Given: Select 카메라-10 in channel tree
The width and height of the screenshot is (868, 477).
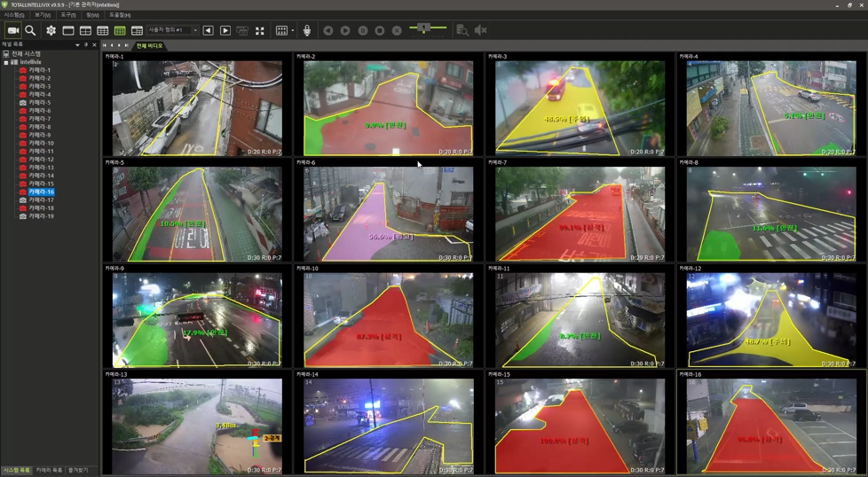Looking at the screenshot, I should click(41, 143).
